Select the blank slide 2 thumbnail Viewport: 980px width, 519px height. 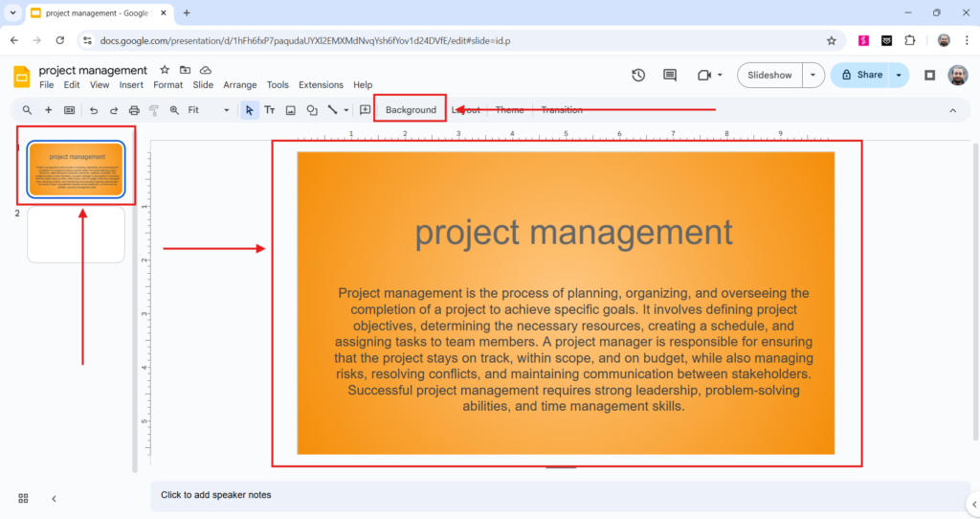point(76,235)
